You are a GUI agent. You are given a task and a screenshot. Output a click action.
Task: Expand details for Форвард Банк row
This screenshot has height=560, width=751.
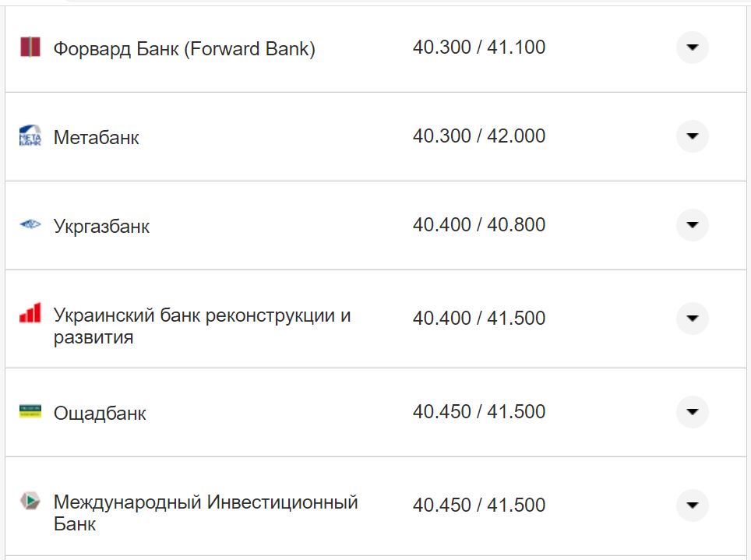click(692, 48)
